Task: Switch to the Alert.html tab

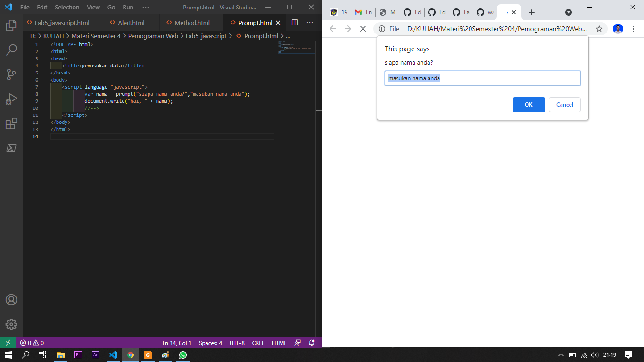Action: click(131, 22)
